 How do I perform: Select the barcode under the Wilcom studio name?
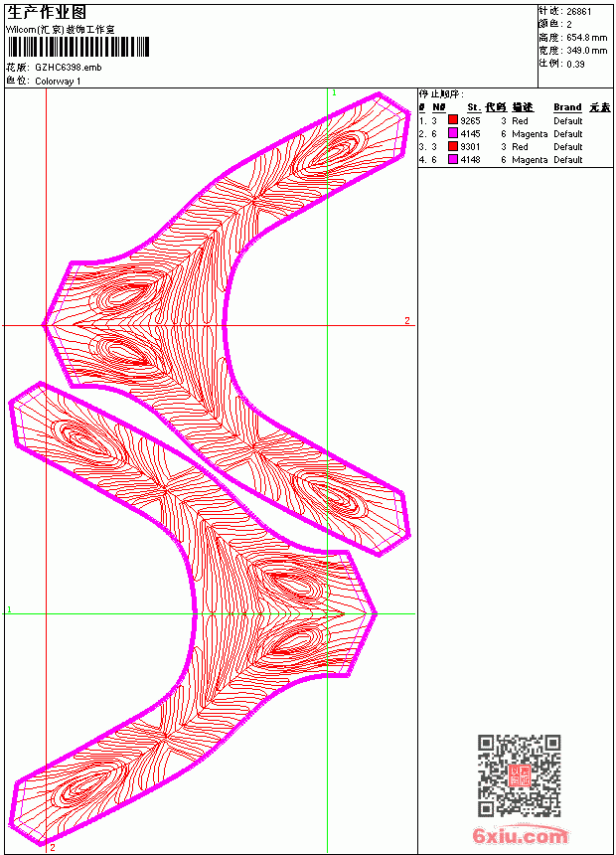(x=77, y=47)
